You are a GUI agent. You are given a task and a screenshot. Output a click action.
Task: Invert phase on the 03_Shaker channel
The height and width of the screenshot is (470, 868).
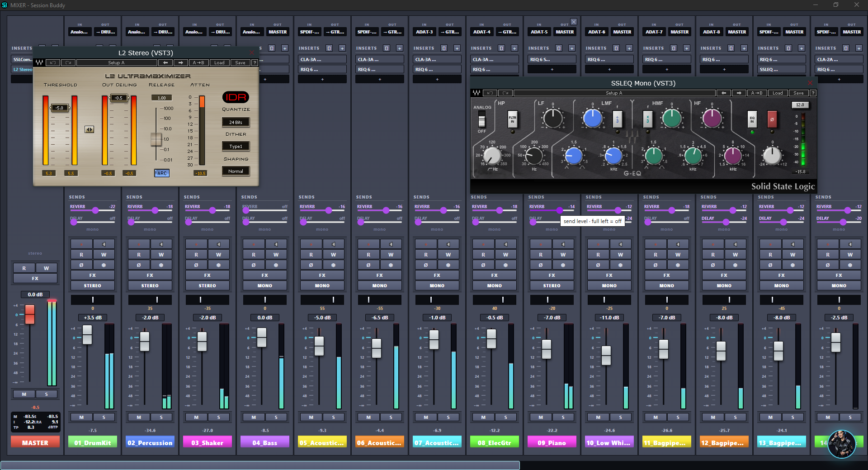pos(196,265)
